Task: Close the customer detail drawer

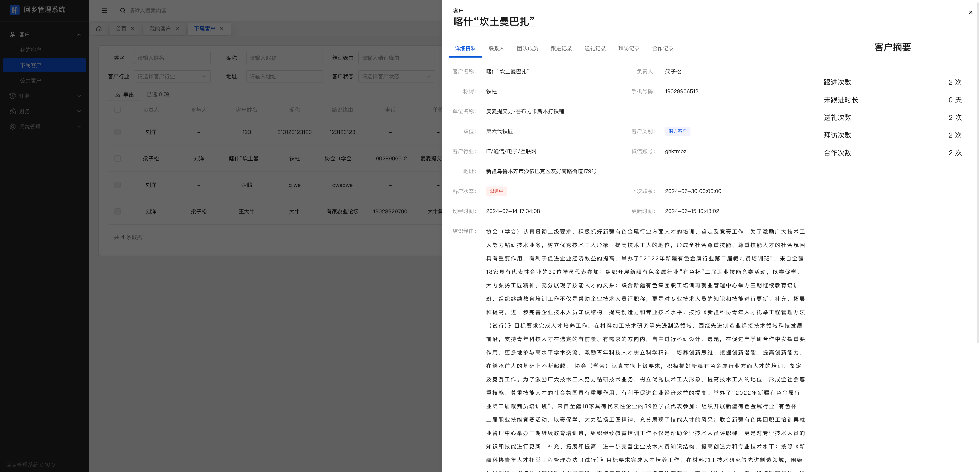Action: (x=970, y=12)
